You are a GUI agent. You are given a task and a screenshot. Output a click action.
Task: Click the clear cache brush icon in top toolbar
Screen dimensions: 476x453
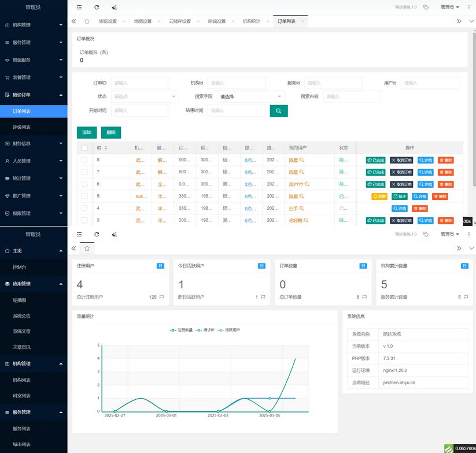pyautogui.click(x=114, y=8)
